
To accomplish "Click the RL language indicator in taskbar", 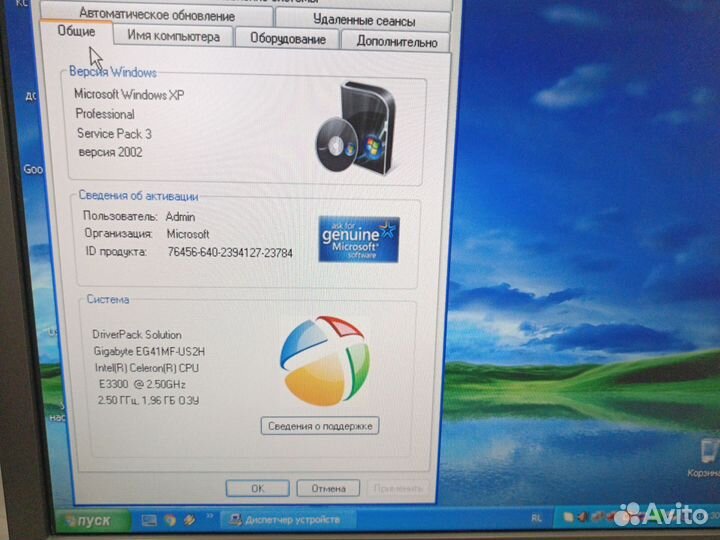I will coord(537,519).
